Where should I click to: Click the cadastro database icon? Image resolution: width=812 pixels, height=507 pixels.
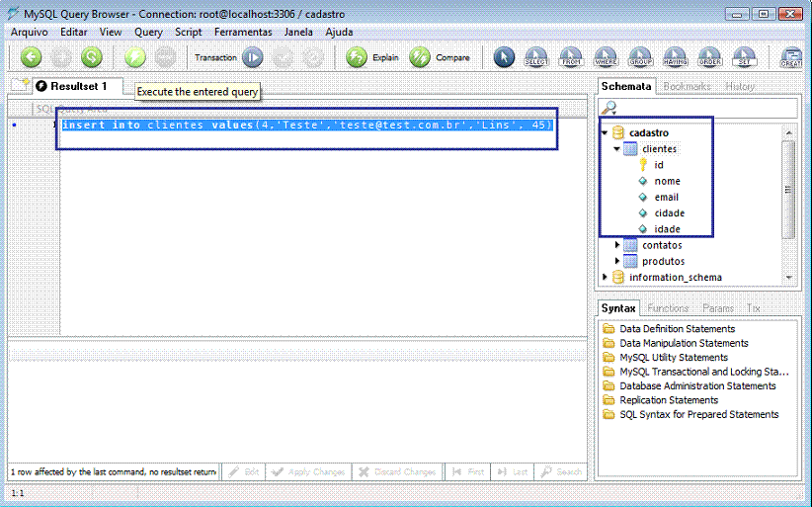(x=617, y=132)
